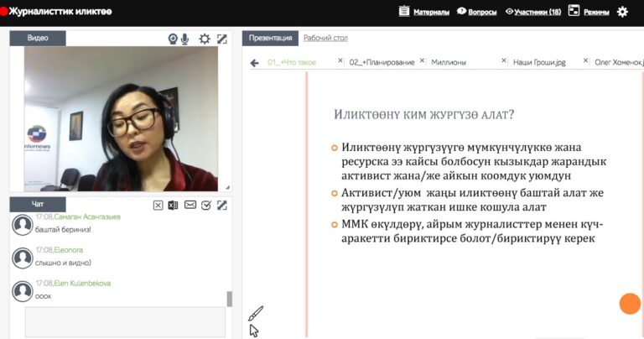644x339 pixels.
Task: Select the Олег Хоменок file tab
Action: (619, 62)
